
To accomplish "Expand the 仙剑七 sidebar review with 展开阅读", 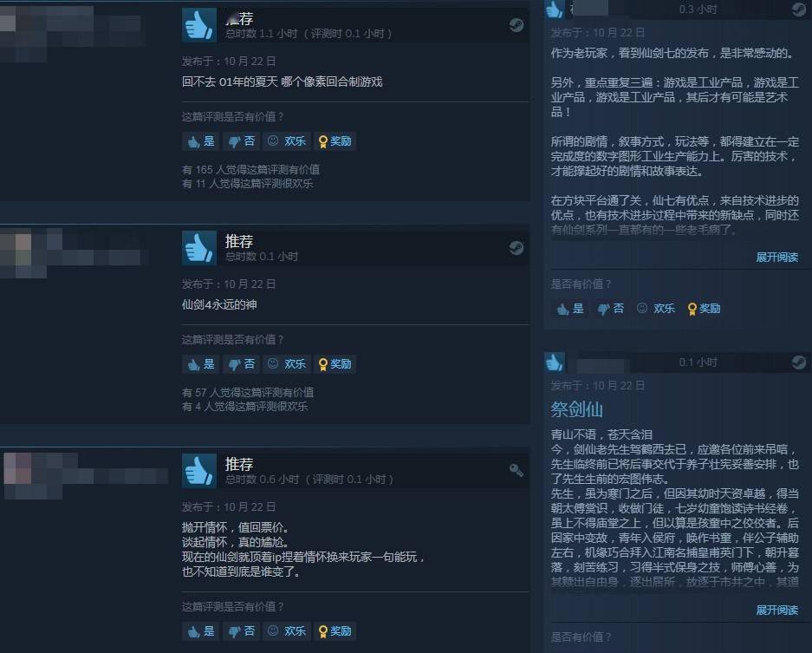I will tap(776, 257).
